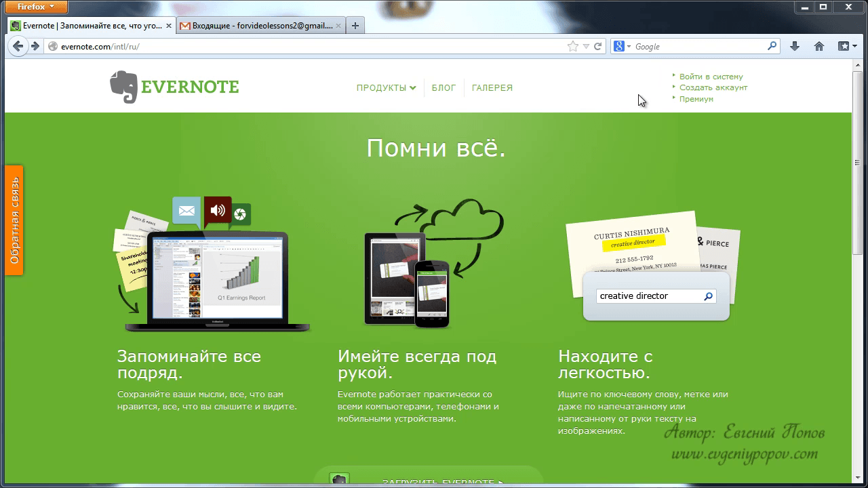Click the Находите с легкостью heading
Image resolution: width=868 pixels, height=488 pixels.
pos(605,365)
